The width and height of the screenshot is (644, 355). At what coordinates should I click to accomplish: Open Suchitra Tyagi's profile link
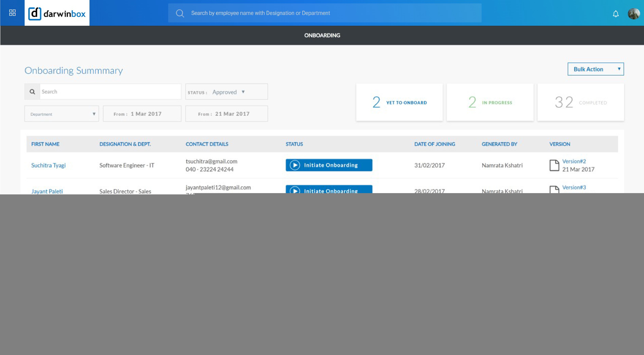click(x=48, y=165)
